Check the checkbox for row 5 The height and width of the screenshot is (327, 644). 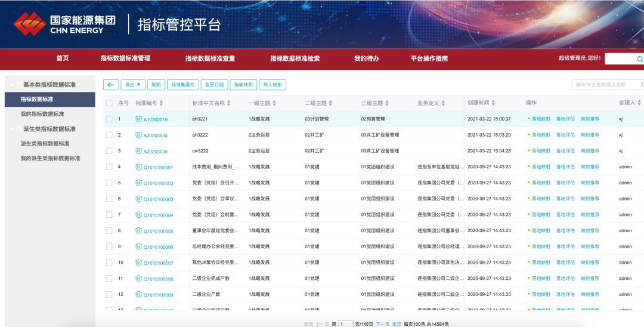click(109, 183)
